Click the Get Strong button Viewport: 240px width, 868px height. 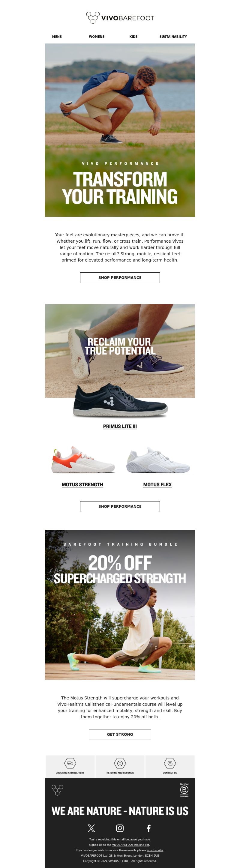[120, 734]
